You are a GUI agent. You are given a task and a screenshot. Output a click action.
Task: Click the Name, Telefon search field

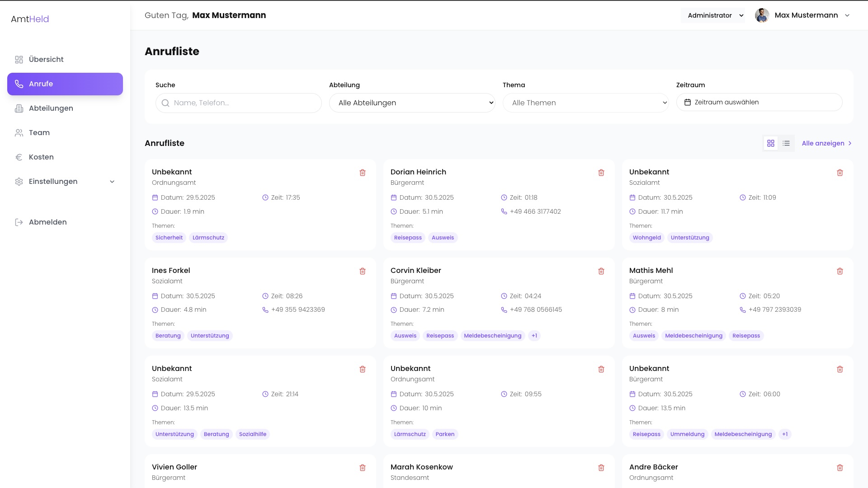coord(244,103)
